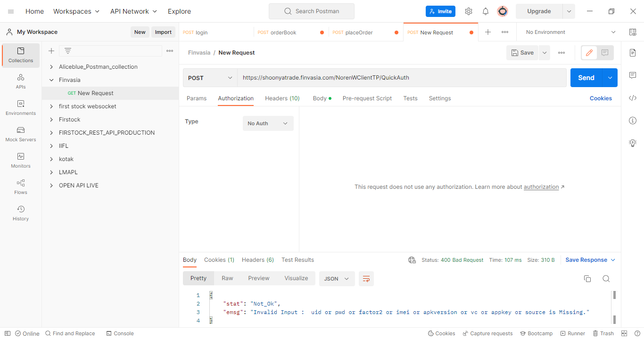The height and width of the screenshot is (339, 644).
Task: Focus the request URL field
Action: tap(402, 78)
